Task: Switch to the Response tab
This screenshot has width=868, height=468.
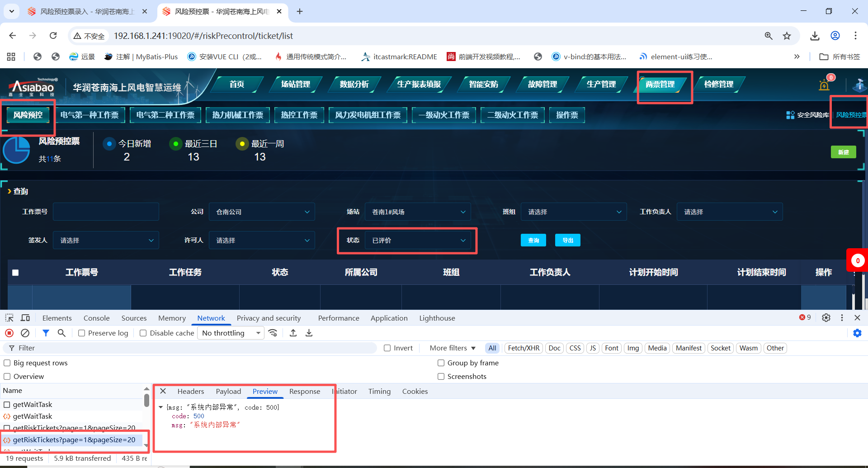Action: tap(304, 392)
